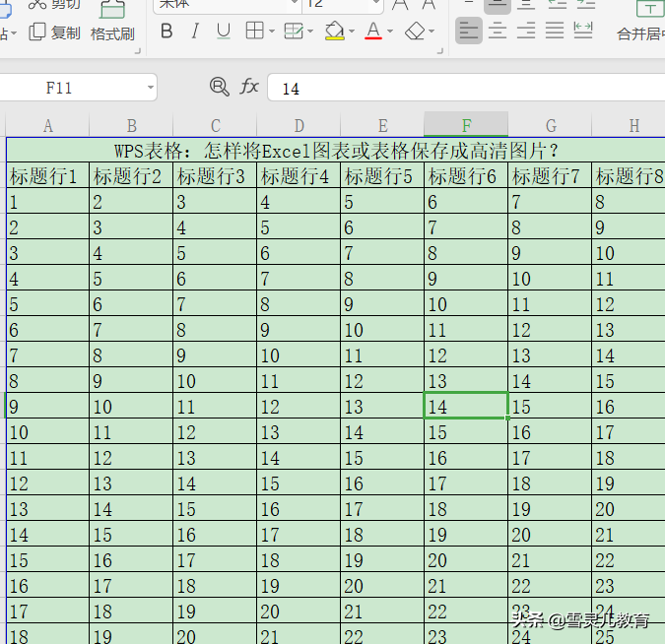Select cell 标题行2

pyautogui.click(x=131, y=175)
